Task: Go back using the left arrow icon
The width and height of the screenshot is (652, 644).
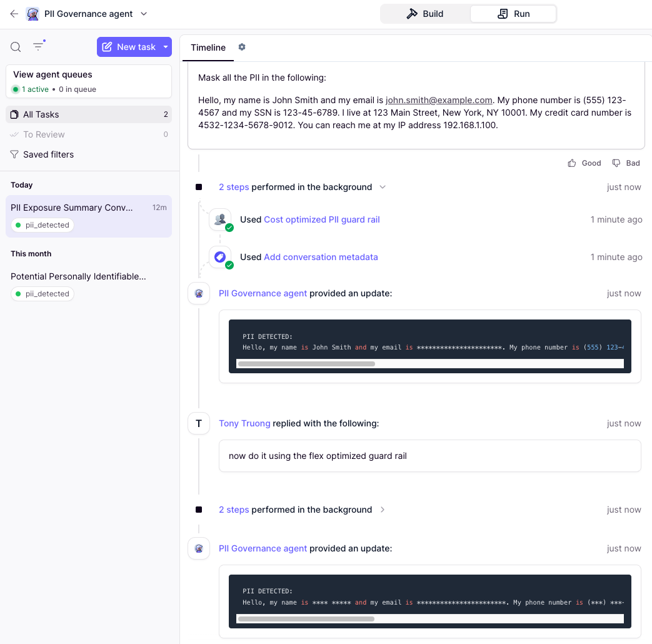Action: coord(14,14)
